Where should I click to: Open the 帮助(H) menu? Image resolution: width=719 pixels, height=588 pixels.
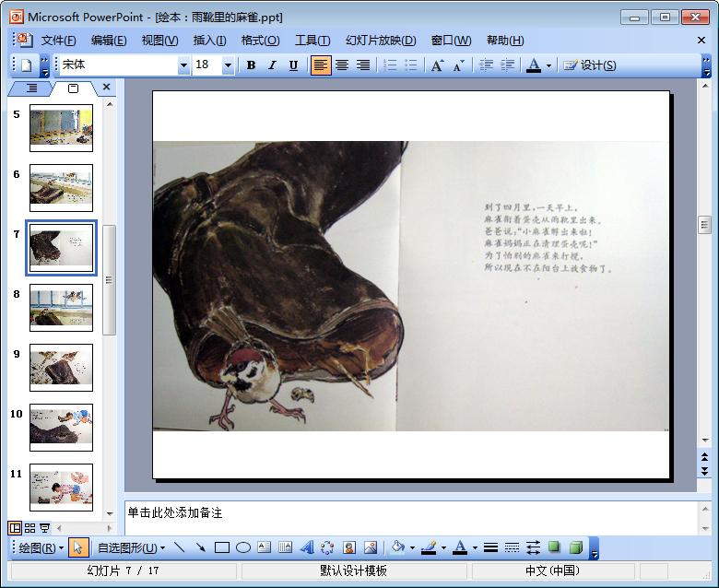505,41
